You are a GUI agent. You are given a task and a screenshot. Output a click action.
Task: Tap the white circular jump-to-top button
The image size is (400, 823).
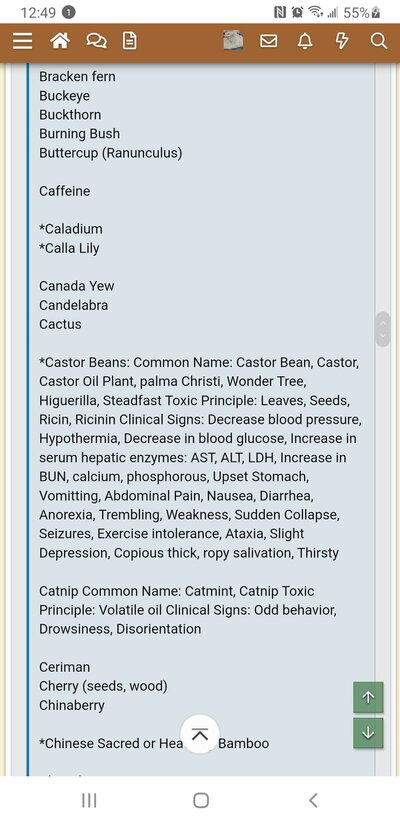[x=199, y=734]
